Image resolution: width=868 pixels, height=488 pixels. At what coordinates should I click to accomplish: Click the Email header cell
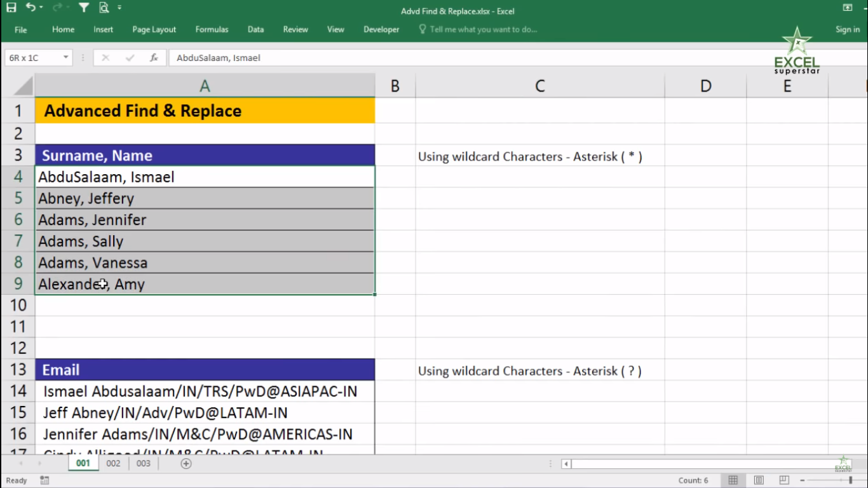pyautogui.click(x=205, y=370)
